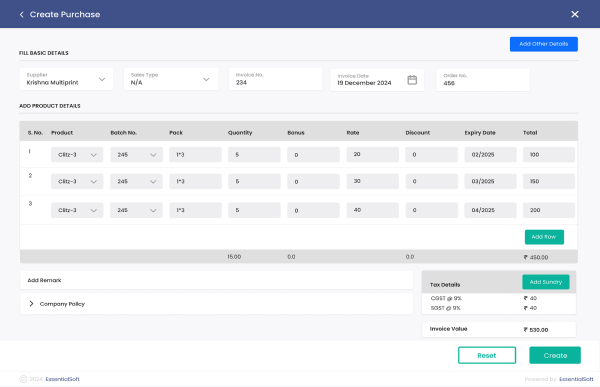Click the Invoice Value amount ₹ 530.00
The width and height of the screenshot is (600, 387).
coord(536,330)
